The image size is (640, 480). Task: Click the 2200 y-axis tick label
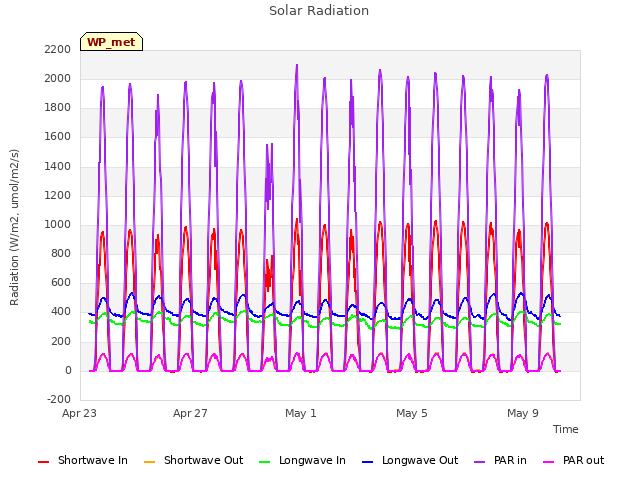[58, 49]
